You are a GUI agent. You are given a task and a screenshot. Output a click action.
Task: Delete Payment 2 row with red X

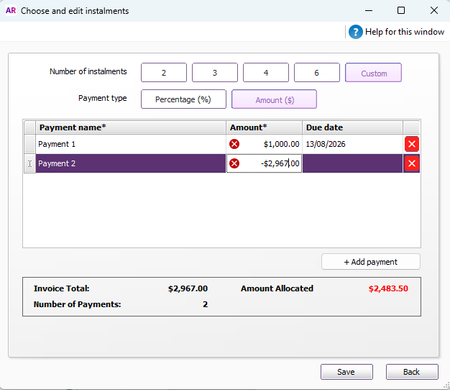click(412, 163)
